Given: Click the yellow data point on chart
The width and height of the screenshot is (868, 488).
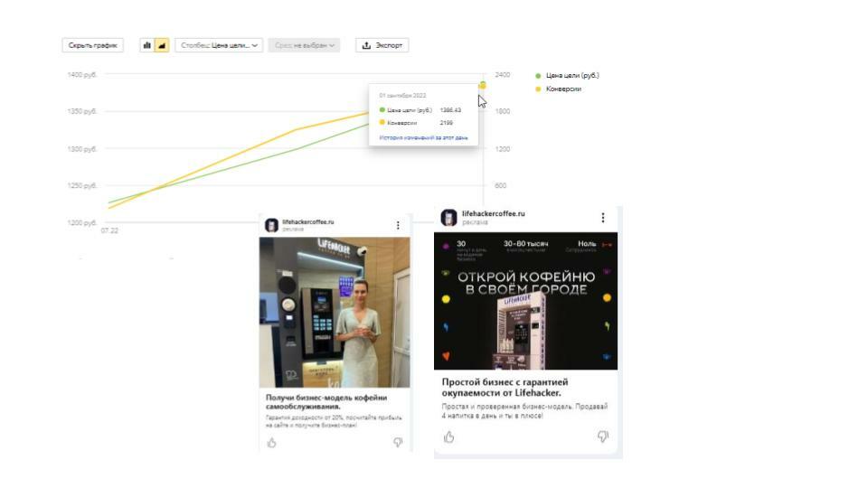Looking at the screenshot, I should [483, 85].
